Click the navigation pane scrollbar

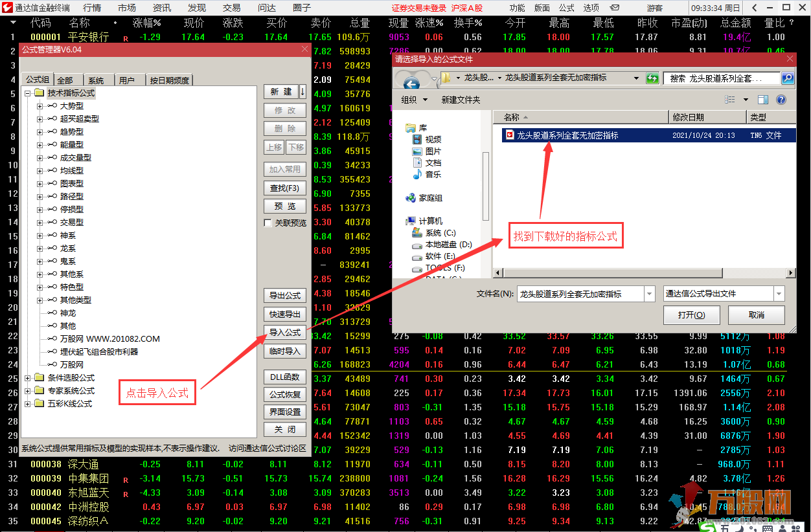click(486, 188)
